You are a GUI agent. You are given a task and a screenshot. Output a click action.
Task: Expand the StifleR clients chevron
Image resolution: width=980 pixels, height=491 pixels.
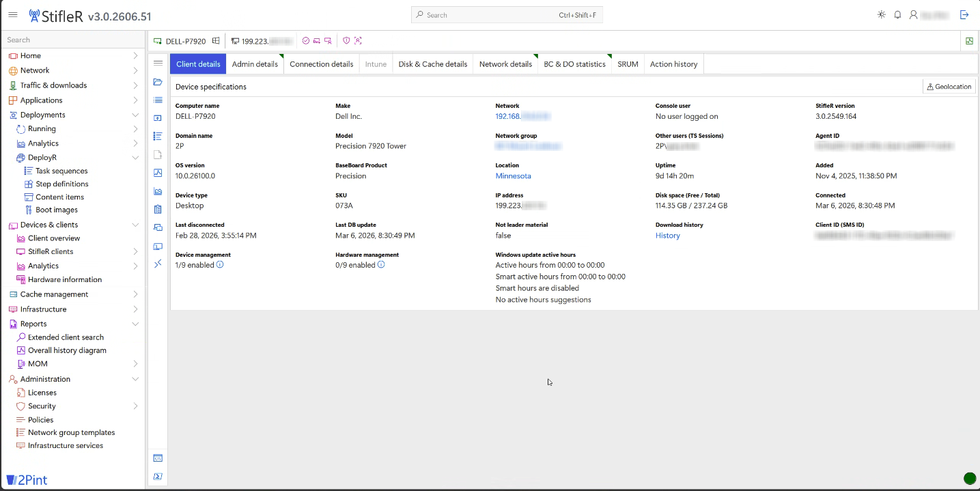tap(135, 252)
